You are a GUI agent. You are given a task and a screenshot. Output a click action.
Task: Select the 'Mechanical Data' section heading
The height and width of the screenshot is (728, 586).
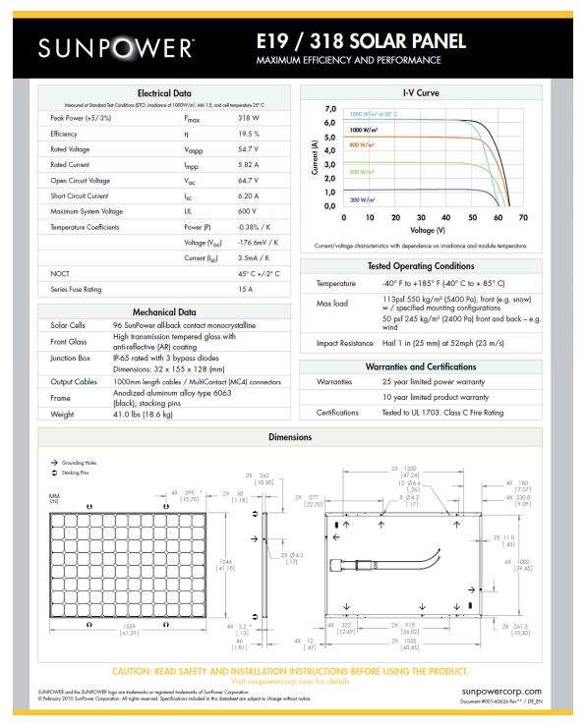point(164,312)
